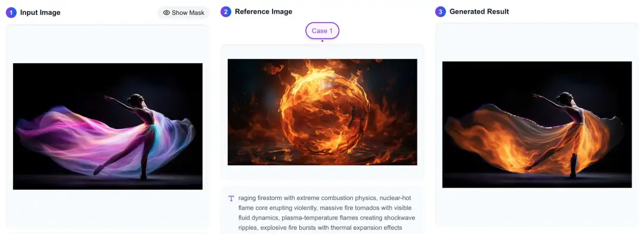Select the Case 1 tab

pos(323,31)
